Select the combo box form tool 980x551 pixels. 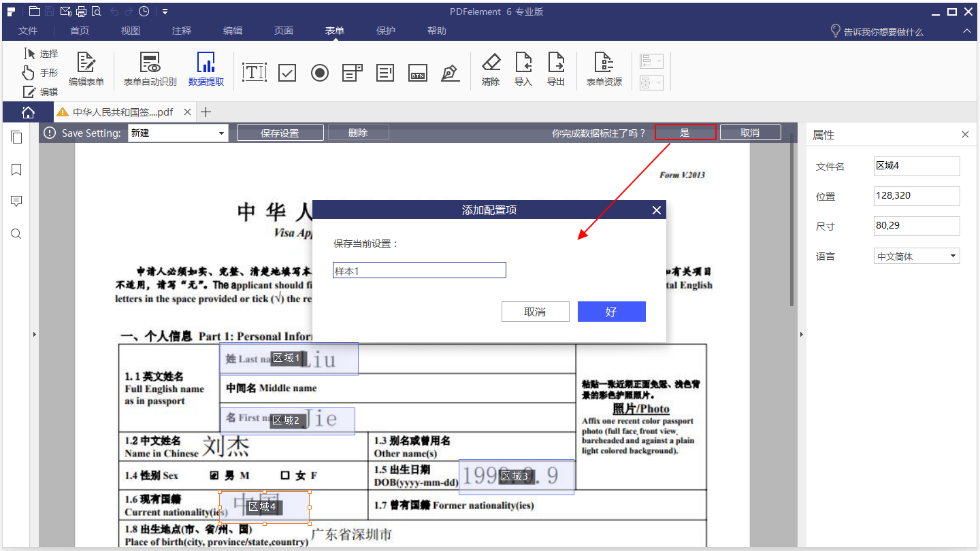tap(353, 73)
